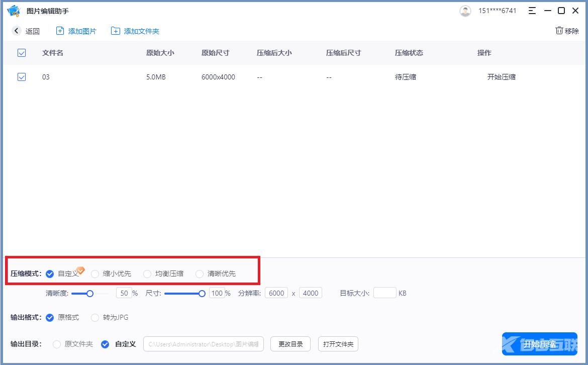Click the 添加文件夹 add folder icon

(116, 31)
